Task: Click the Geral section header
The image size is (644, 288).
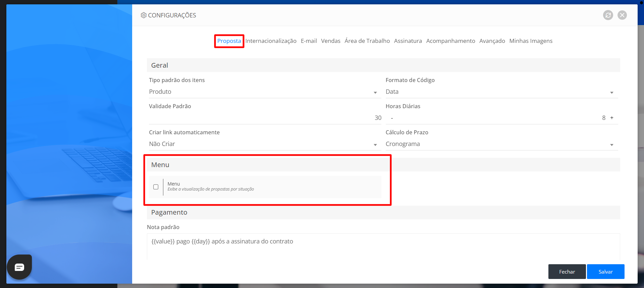Action: tap(383, 65)
